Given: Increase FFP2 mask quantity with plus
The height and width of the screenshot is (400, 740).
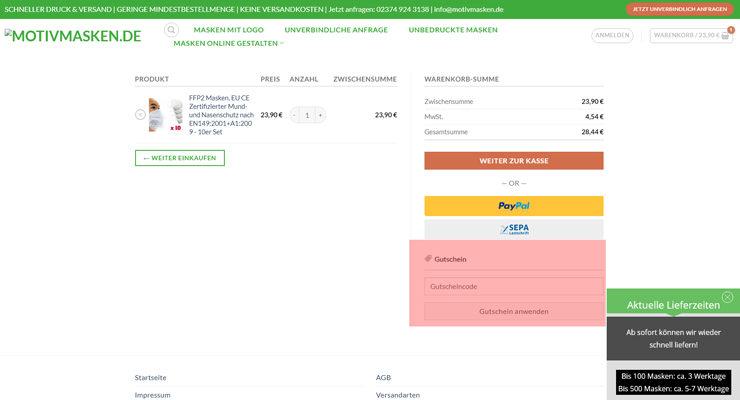Looking at the screenshot, I should [x=320, y=115].
